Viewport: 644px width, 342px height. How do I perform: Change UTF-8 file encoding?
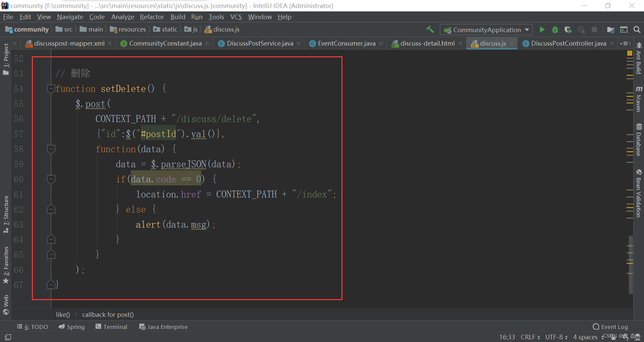(556, 337)
